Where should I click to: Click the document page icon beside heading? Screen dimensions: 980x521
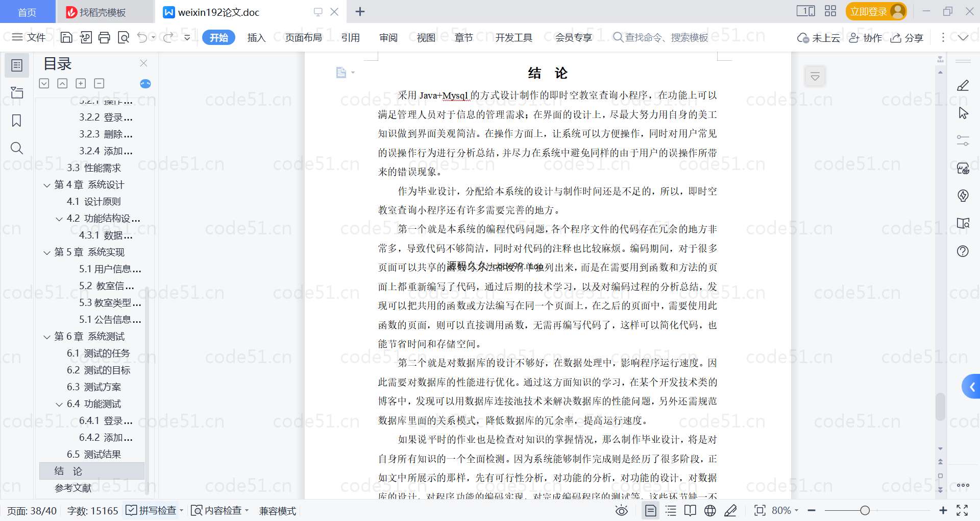click(341, 73)
